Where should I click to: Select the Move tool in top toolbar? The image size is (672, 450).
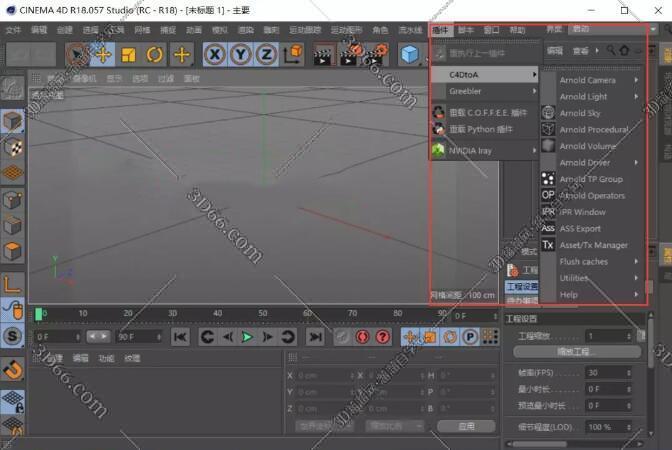pos(103,54)
